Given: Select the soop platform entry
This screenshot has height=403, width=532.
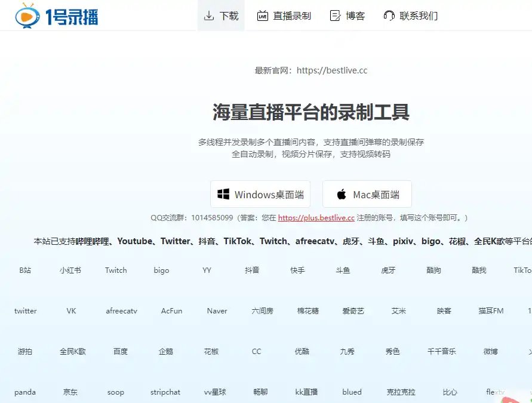Looking at the screenshot, I should tap(116, 392).
